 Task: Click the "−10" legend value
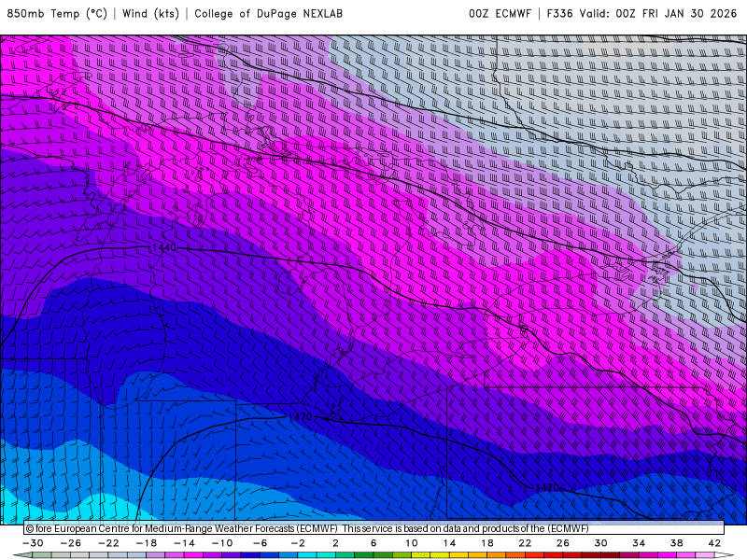(x=222, y=543)
